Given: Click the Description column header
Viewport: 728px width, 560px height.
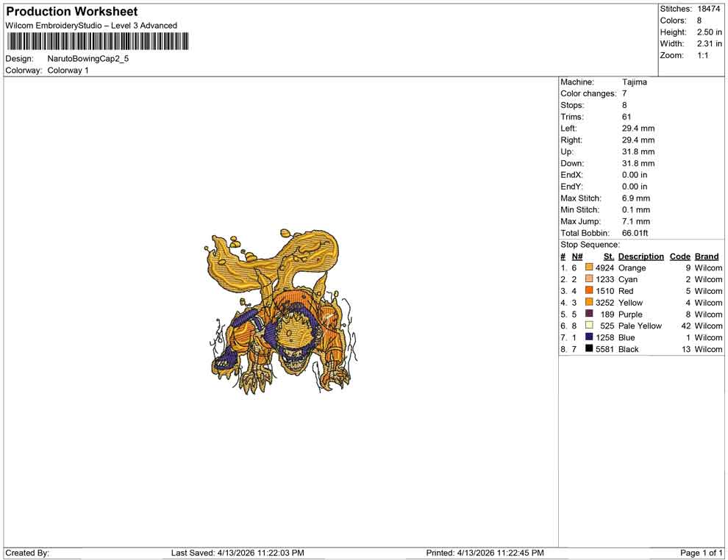Looking at the screenshot, I should 640,256.
